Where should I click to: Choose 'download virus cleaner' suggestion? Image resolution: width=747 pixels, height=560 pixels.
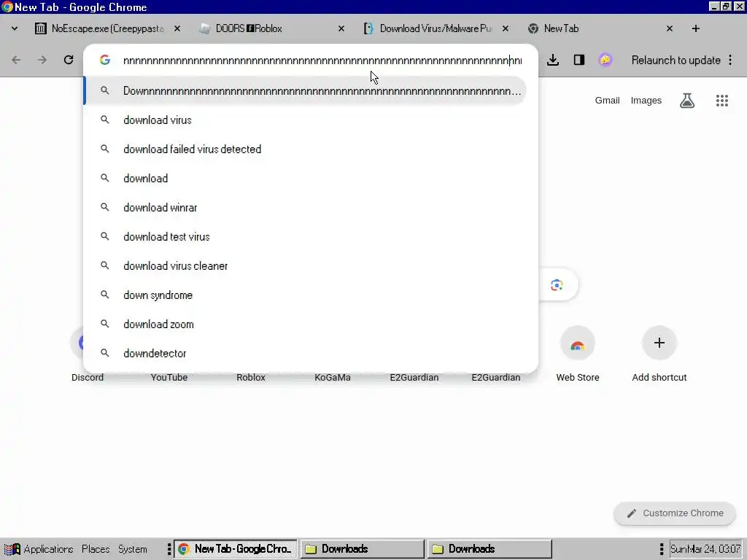click(x=306, y=265)
